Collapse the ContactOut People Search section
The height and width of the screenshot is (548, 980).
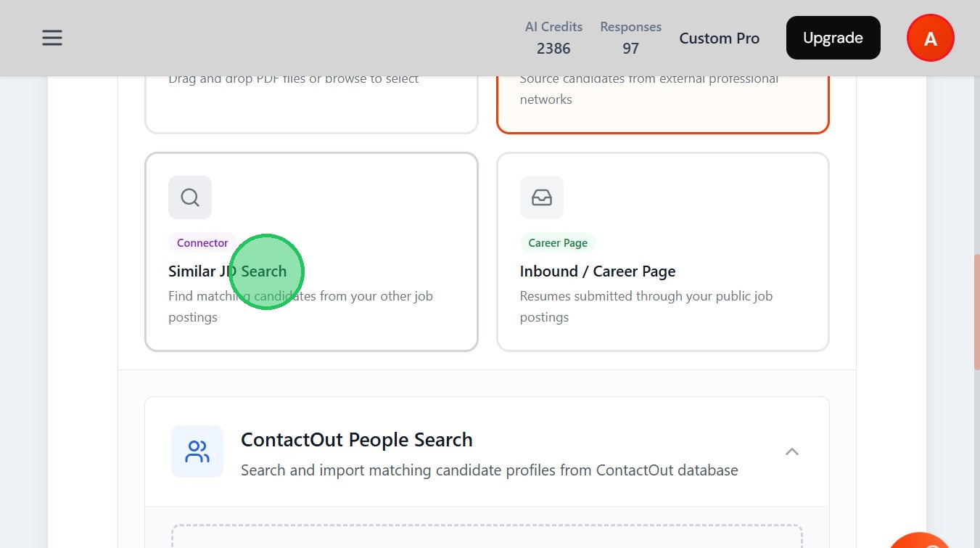tap(791, 451)
